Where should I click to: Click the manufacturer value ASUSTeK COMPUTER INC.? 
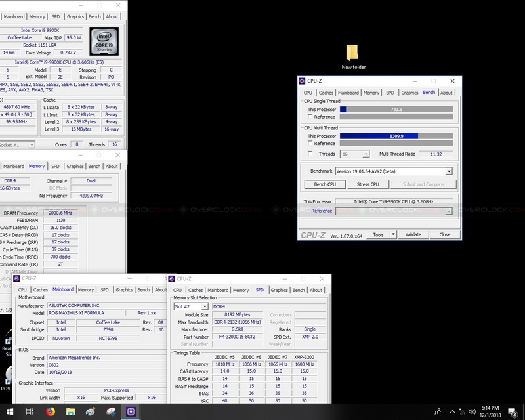(106, 305)
